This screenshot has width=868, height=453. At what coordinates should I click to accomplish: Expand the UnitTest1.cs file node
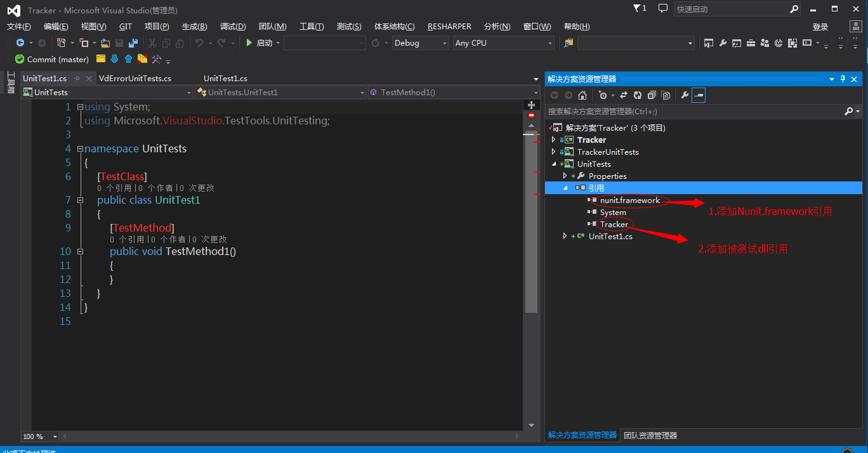[565, 236]
